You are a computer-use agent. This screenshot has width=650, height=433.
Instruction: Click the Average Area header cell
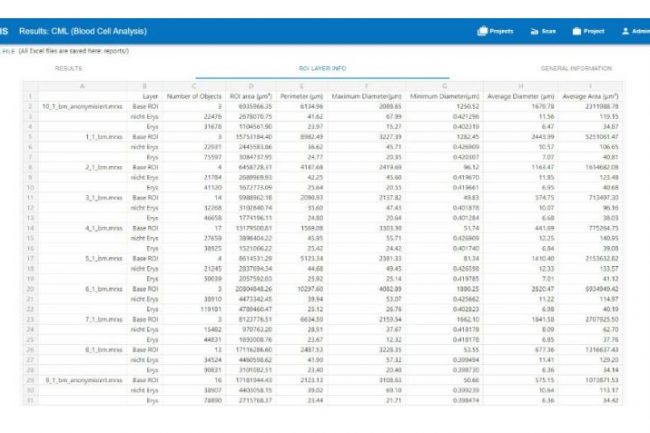(x=590, y=96)
